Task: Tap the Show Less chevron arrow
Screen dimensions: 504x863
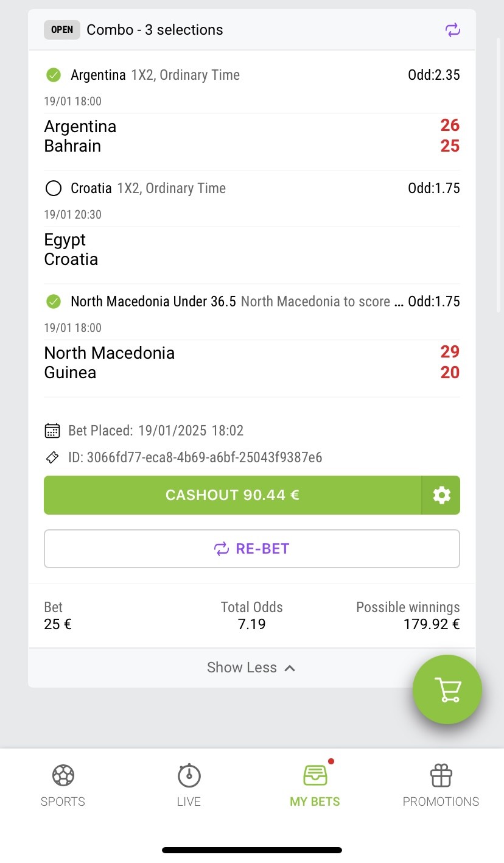Action: coord(290,668)
